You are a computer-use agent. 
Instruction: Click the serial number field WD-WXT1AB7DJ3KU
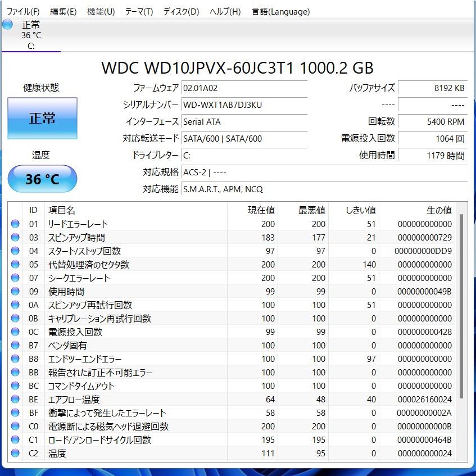tap(244, 105)
